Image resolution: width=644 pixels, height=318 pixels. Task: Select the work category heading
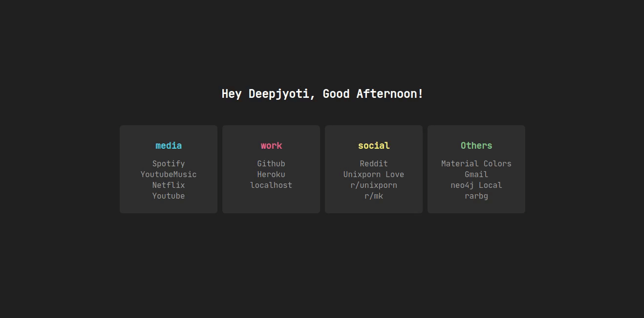271,145
